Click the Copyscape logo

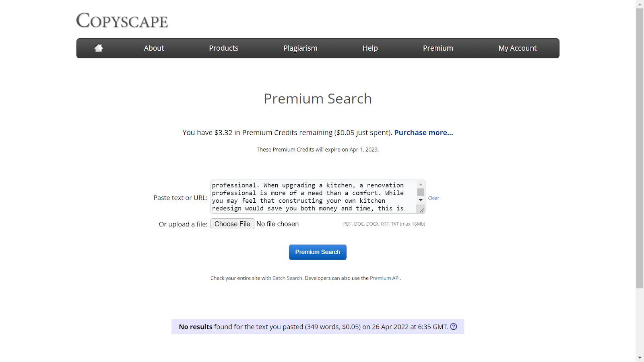[122, 21]
